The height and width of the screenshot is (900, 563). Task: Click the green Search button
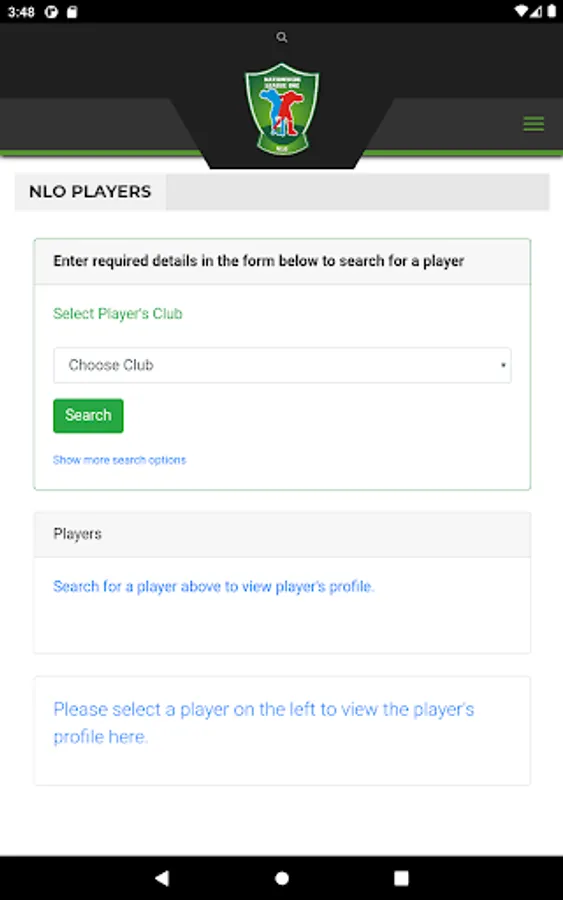pos(88,416)
